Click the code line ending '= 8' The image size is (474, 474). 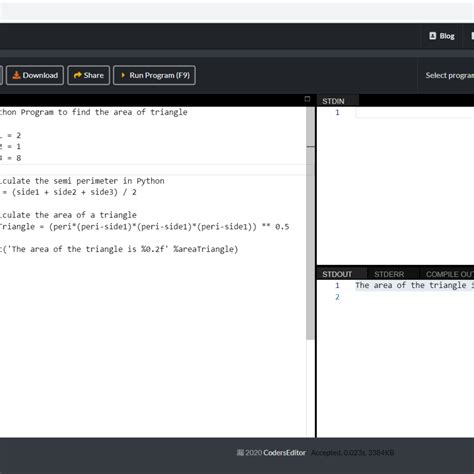(x=10, y=158)
